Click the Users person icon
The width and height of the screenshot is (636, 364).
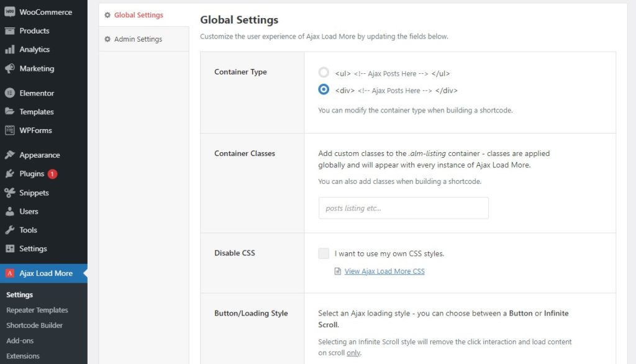[x=10, y=211]
